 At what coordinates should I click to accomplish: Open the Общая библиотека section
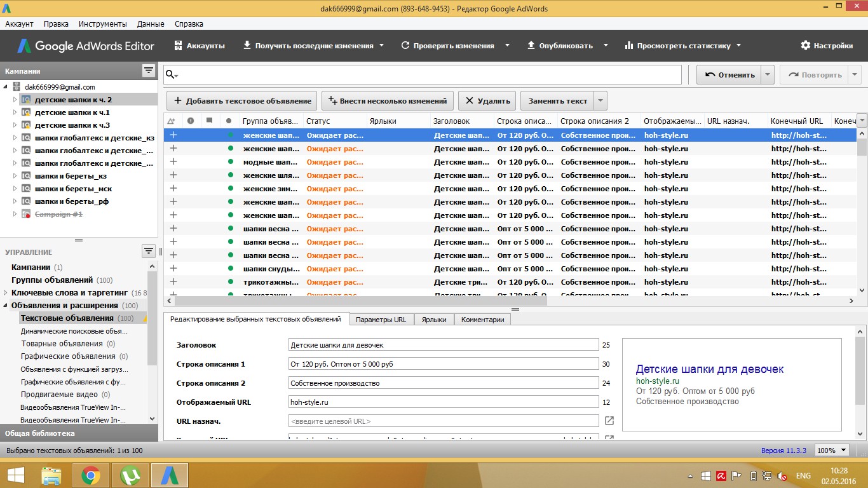(79, 433)
